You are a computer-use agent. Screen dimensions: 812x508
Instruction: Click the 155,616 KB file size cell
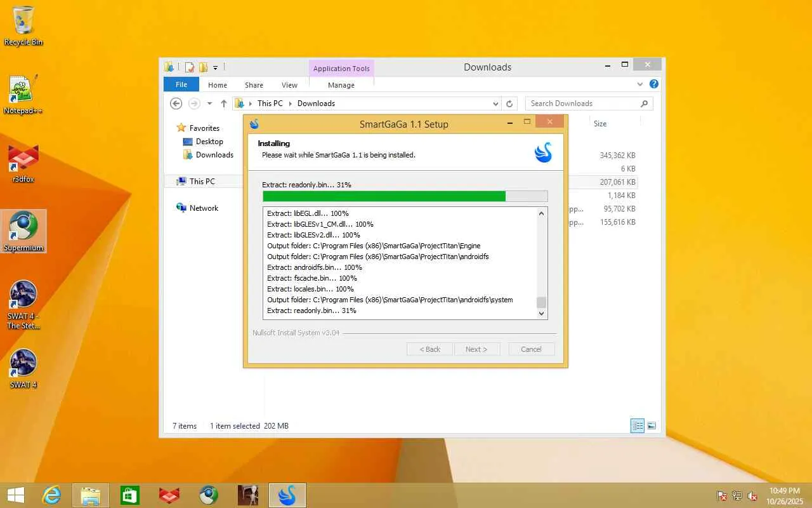point(617,222)
